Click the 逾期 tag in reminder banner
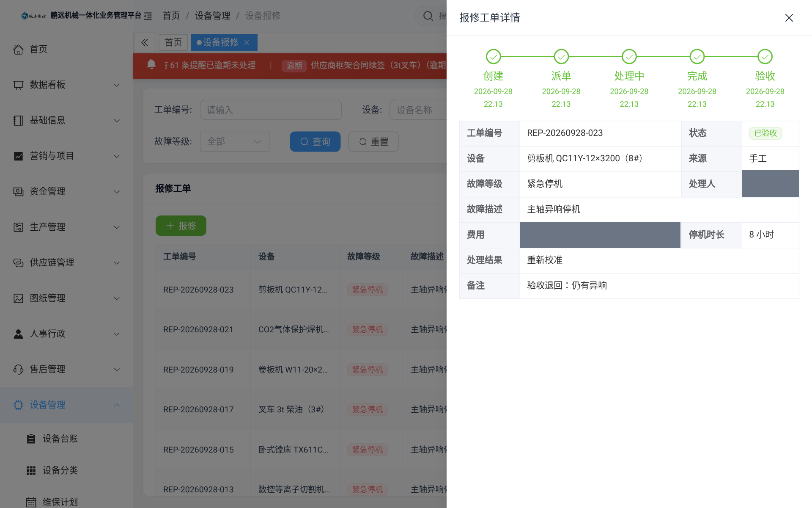The image size is (812, 508). click(294, 66)
